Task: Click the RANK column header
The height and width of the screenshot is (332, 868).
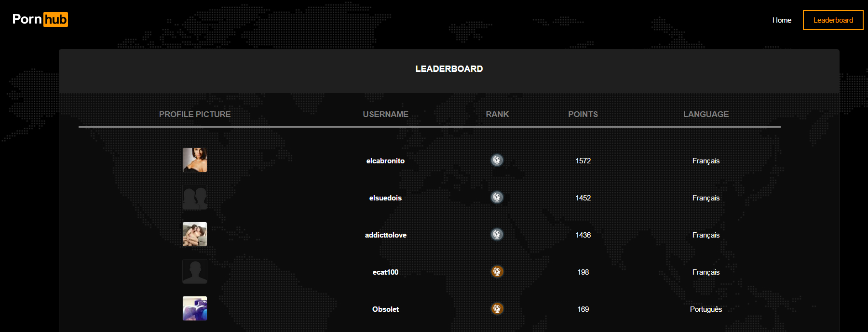Action: pos(497,114)
